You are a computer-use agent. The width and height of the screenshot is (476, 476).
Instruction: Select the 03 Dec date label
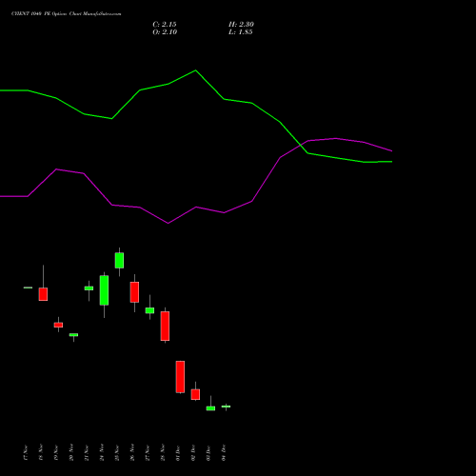208,452
